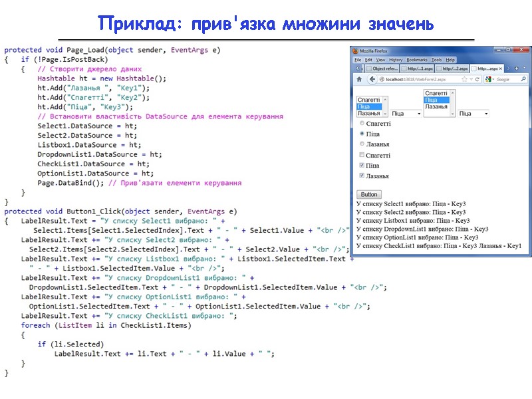Open the Tools menu

[x=437, y=60]
